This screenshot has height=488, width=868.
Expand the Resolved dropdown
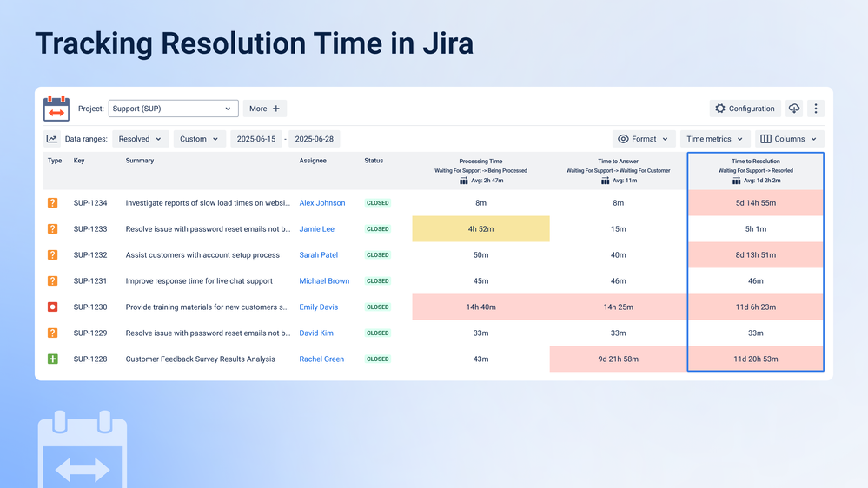click(140, 139)
